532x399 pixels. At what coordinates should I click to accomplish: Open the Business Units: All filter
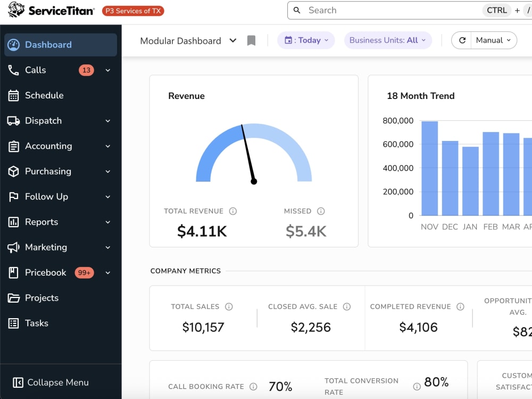(x=388, y=40)
